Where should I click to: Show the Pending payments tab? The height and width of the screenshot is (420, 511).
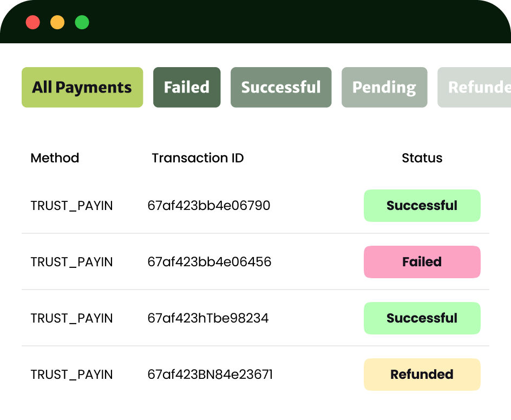tap(384, 87)
